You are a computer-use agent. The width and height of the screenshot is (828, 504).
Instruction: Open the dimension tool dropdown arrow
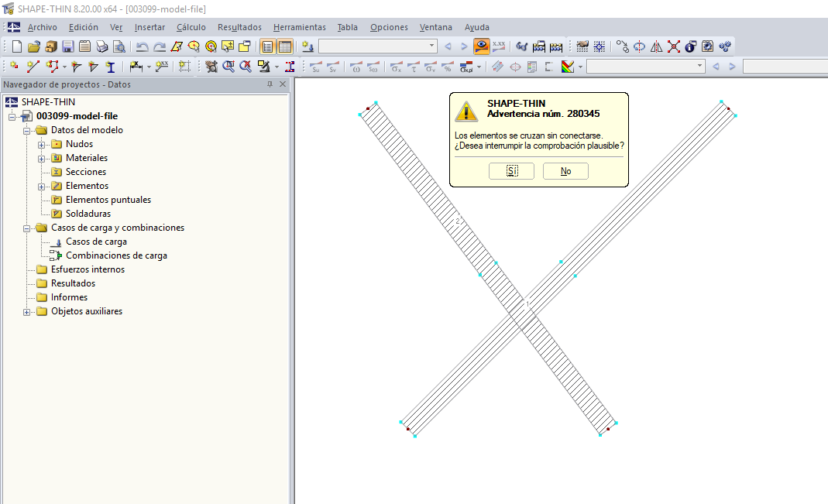coord(149,67)
